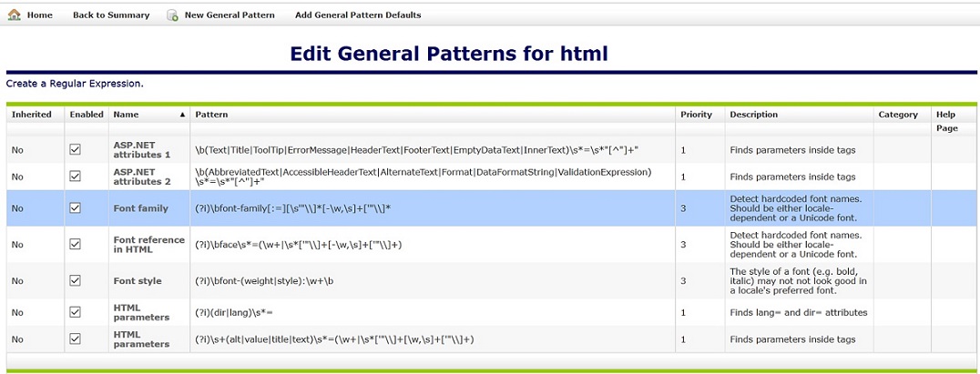Click the Home house icon

click(14, 15)
